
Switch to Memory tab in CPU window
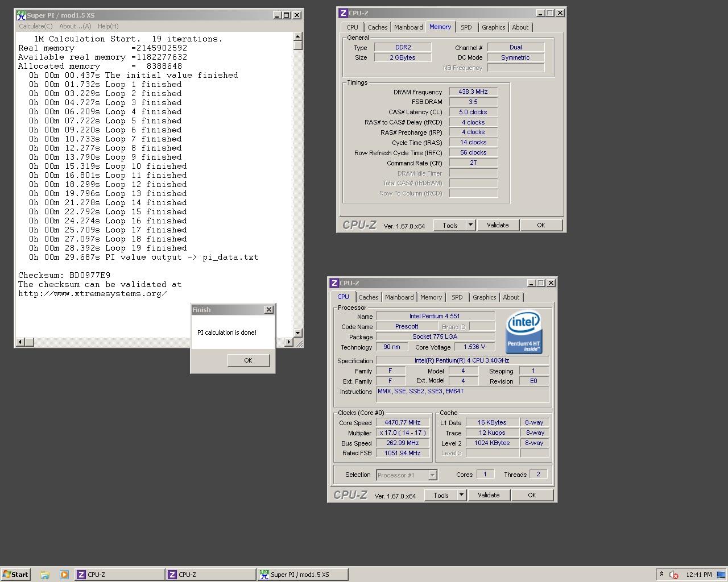(x=431, y=297)
